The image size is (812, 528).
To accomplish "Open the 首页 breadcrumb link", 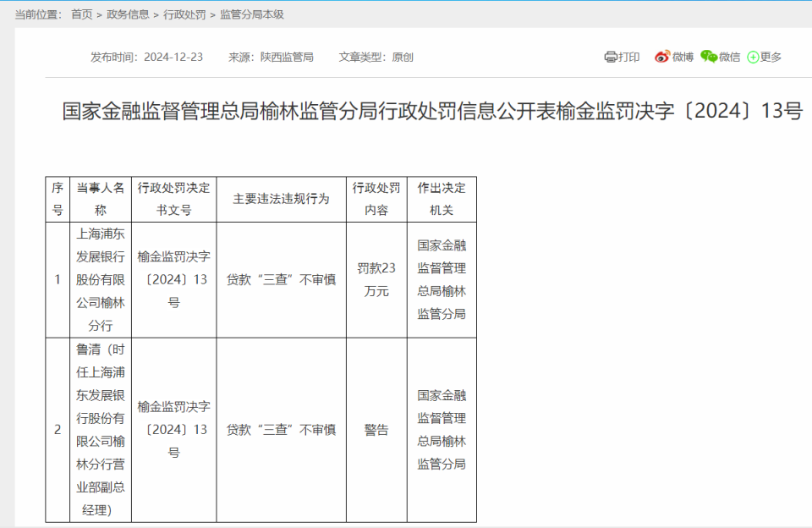I will [x=82, y=14].
